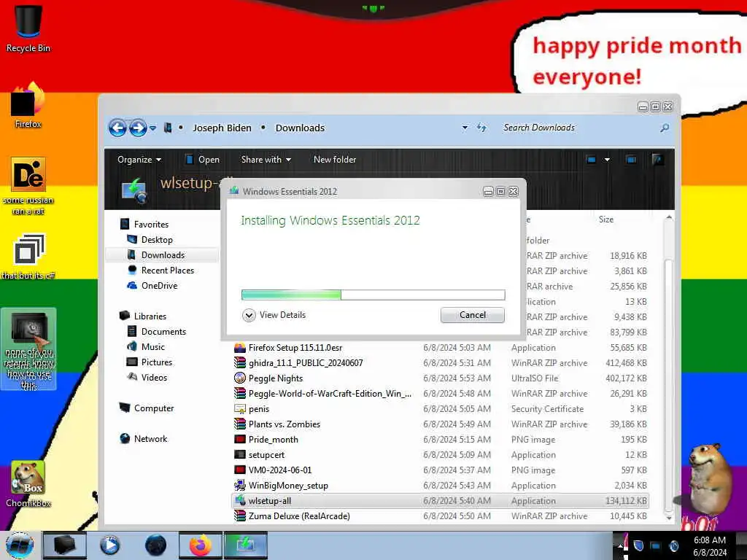Click the Windows Essentials 2012 title icon
Screen dimensions: 747x560
234,191
